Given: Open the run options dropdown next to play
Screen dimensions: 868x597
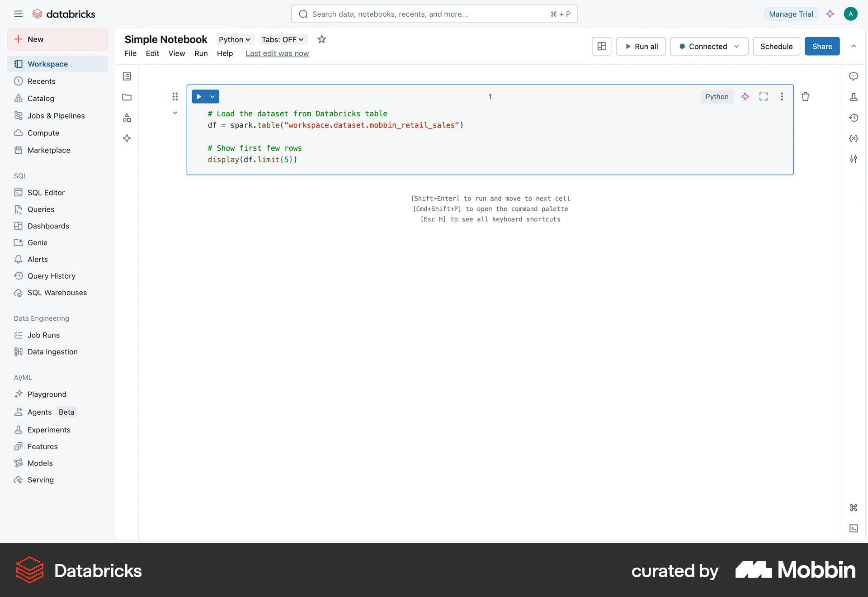Looking at the screenshot, I should [213, 96].
